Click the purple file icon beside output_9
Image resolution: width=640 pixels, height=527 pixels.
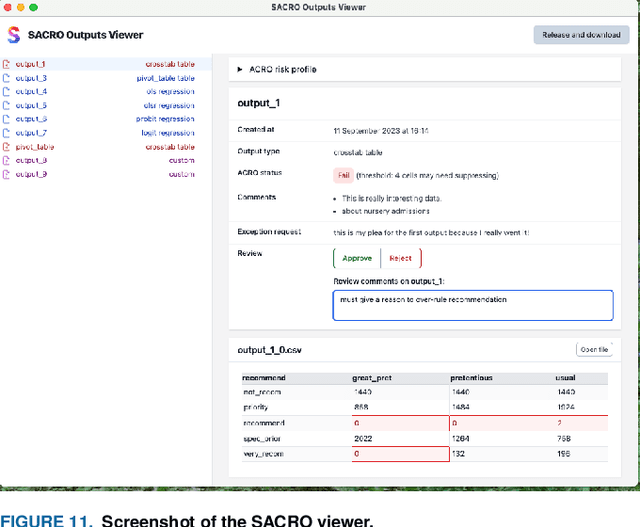(7, 174)
